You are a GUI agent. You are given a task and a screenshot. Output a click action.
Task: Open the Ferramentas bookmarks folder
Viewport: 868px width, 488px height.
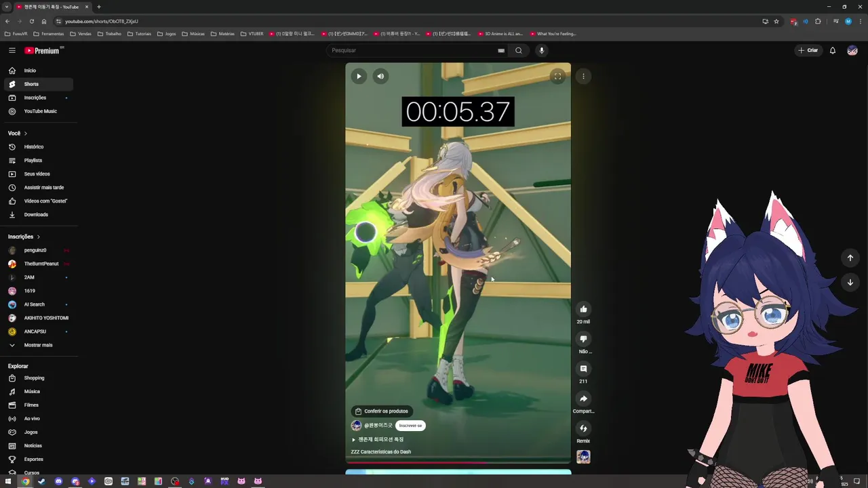(x=48, y=33)
